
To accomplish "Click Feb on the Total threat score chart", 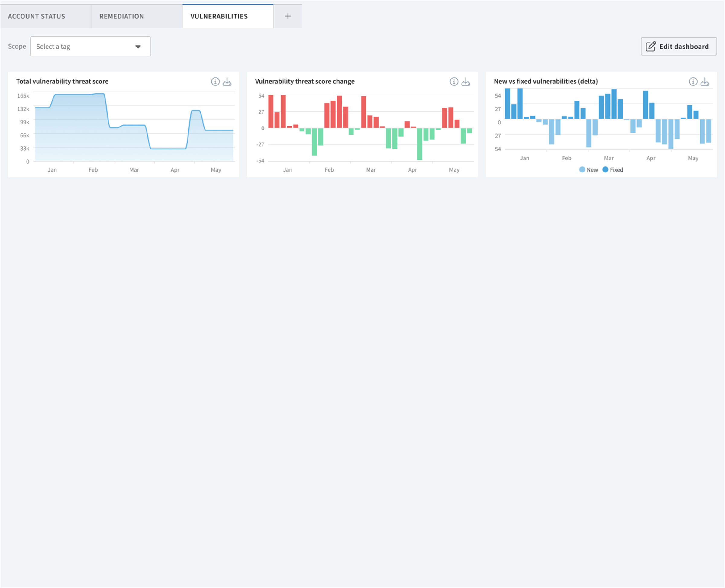I will 93,170.
